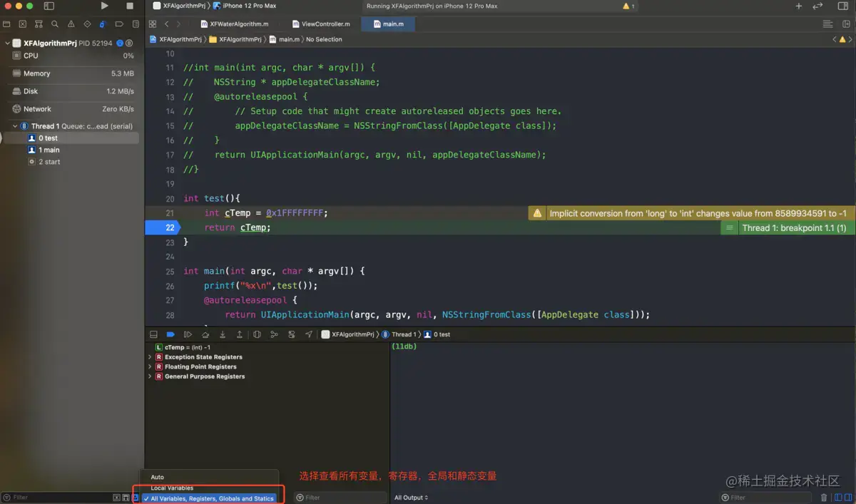The width and height of the screenshot is (856, 504).
Task: Open editor options lines icon
Action: (x=827, y=24)
